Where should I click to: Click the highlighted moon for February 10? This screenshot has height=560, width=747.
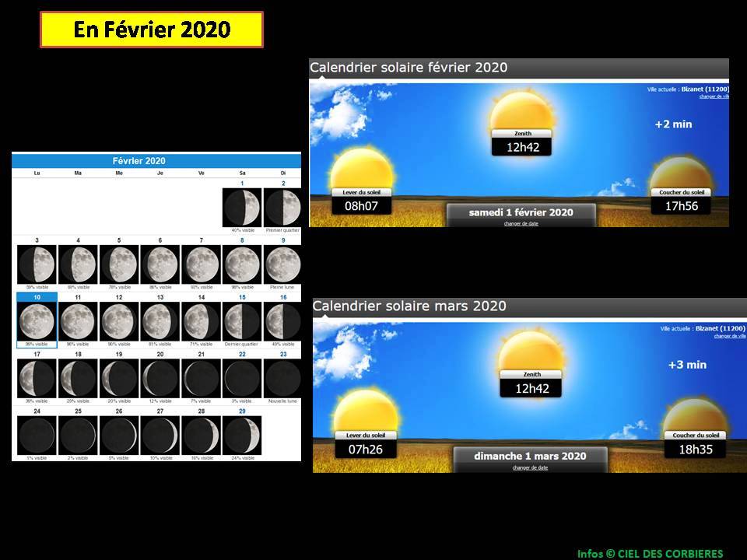pyautogui.click(x=37, y=321)
